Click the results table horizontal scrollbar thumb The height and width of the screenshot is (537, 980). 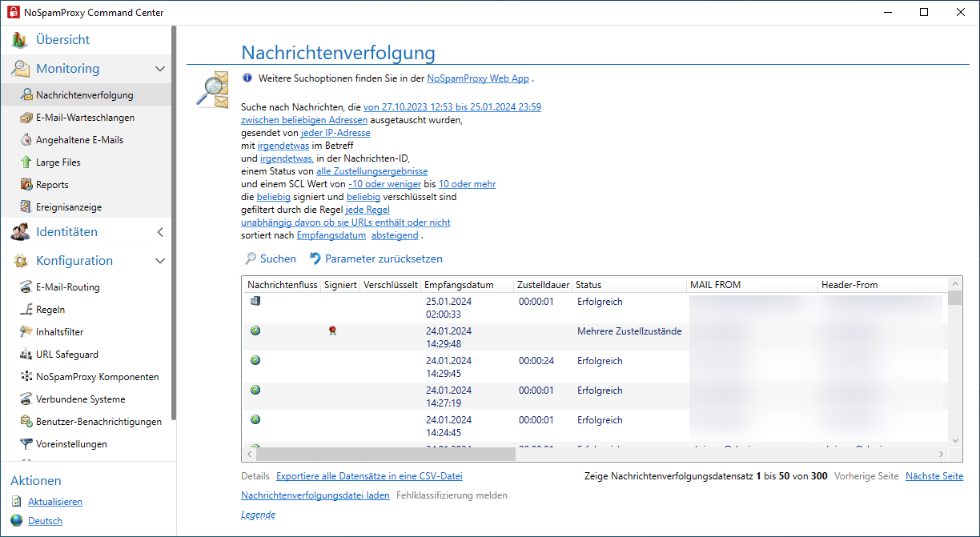385,454
